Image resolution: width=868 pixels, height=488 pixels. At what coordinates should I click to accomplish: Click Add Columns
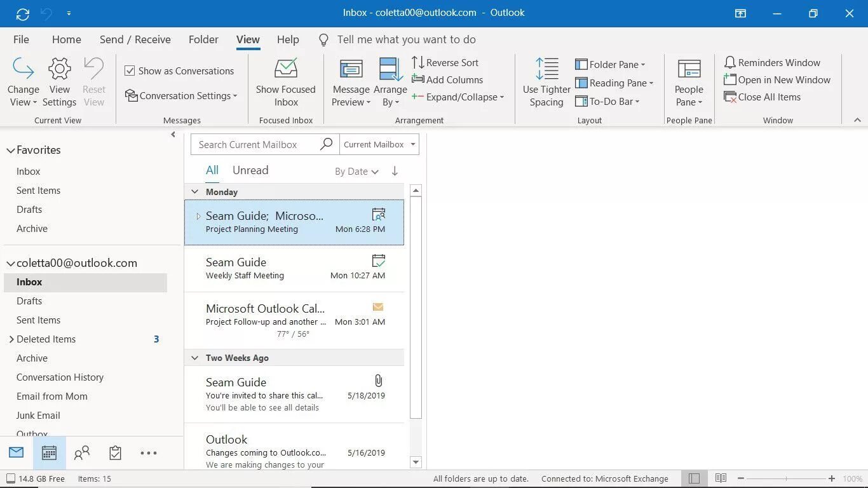click(447, 79)
